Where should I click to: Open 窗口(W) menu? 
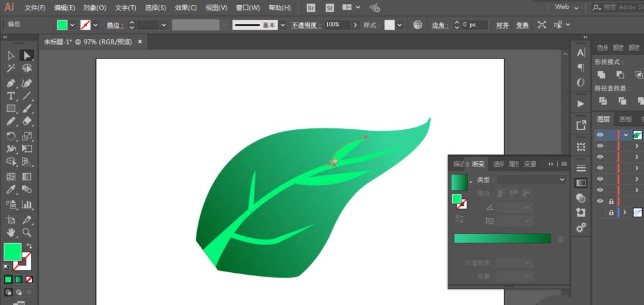pyautogui.click(x=248, y=8)
